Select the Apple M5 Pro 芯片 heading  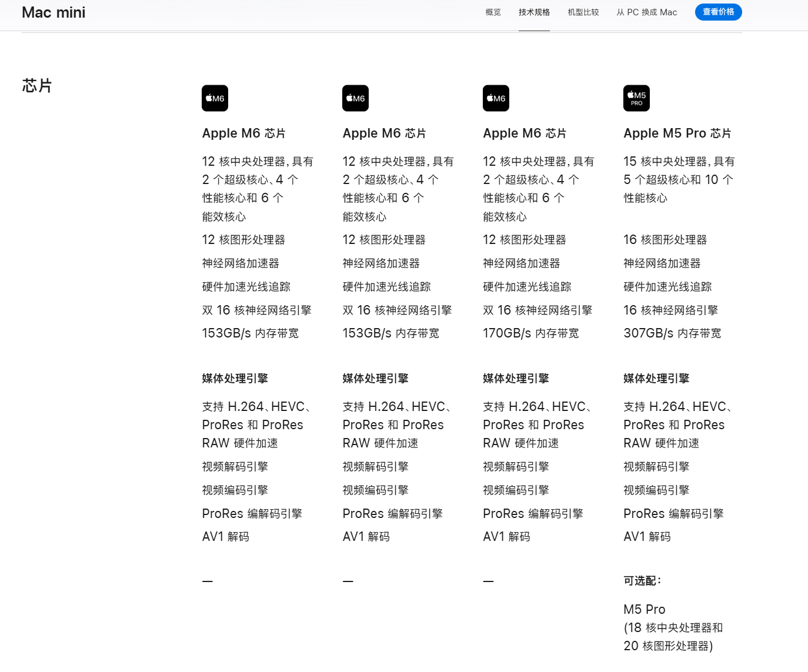click(677, 133)
